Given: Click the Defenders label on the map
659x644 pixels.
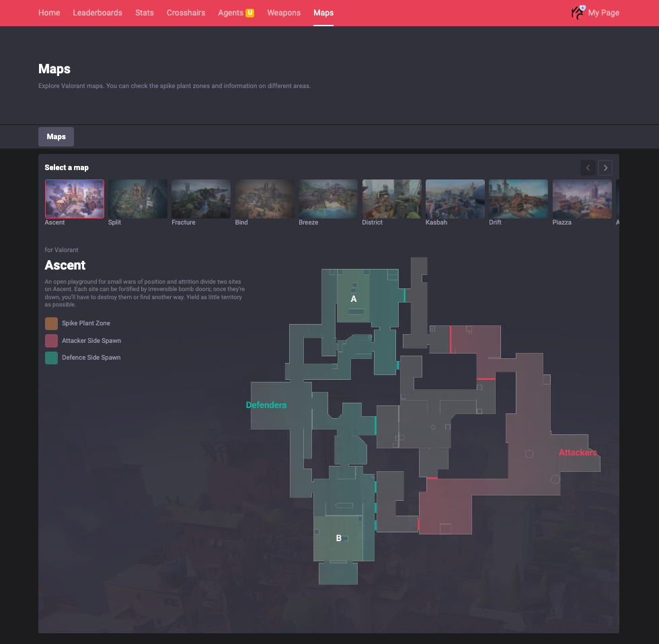Looking at the screenshot, I should [266, 405].
